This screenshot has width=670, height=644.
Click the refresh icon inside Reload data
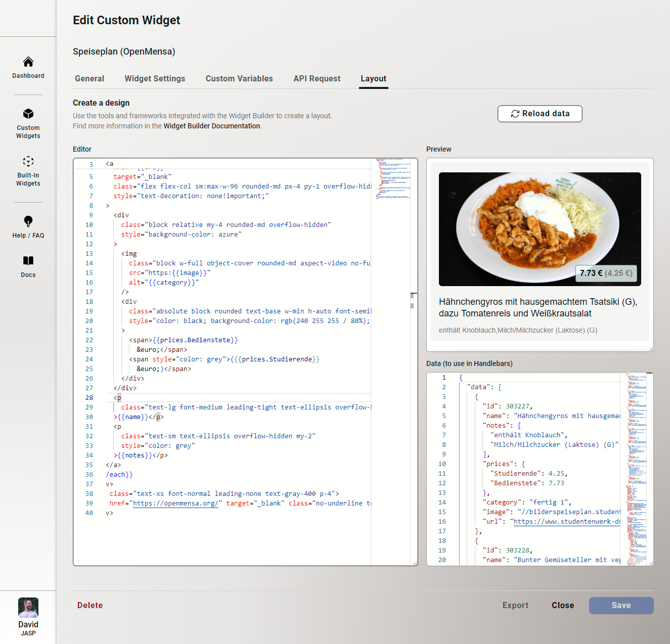515,113
